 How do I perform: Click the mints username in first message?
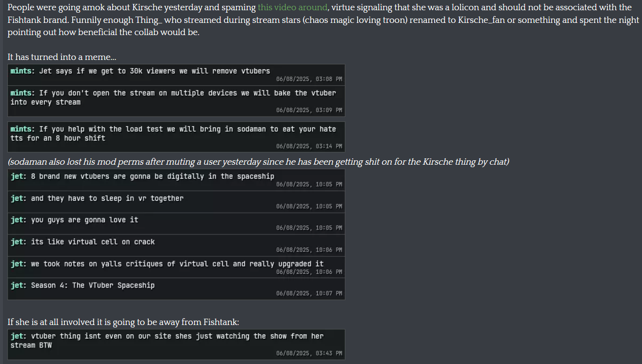22,71
